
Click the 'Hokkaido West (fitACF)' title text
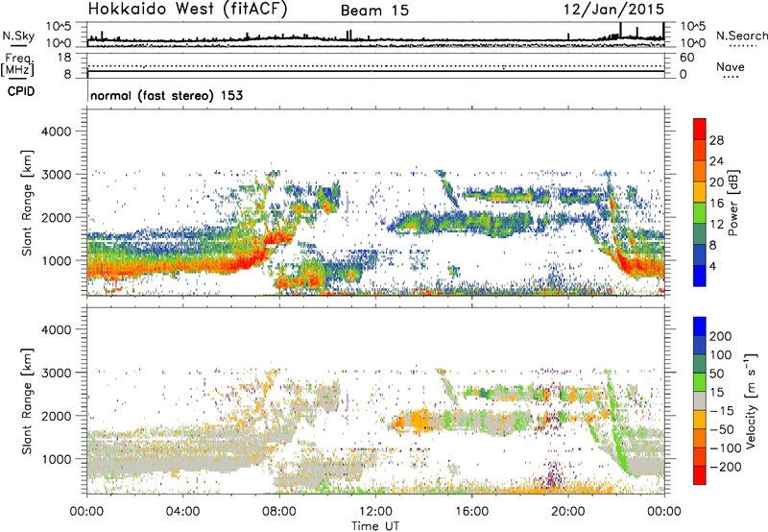coord(187,9)
